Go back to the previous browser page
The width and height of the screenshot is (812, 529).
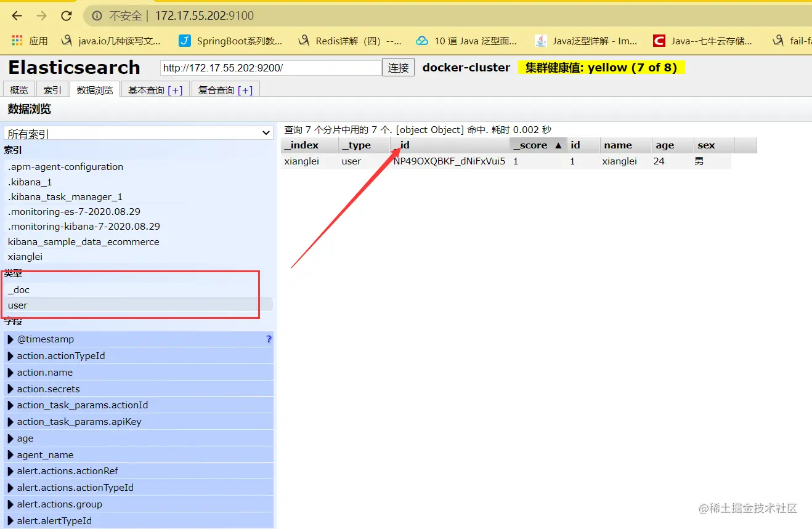pyautogui.click(x=17, y=15)
